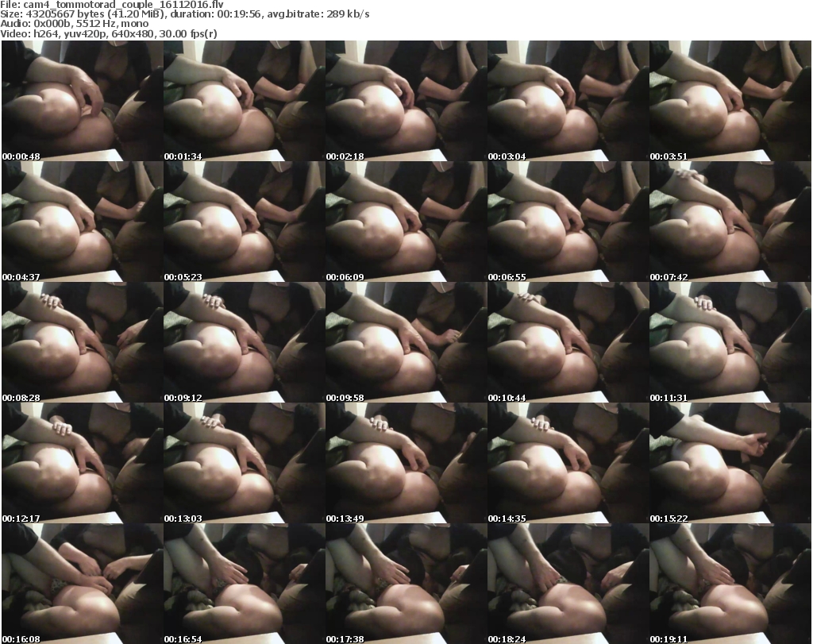Open the frame stamped 00:02:18
This screenshot has height=644, width=813.
(x=406, y=101)
